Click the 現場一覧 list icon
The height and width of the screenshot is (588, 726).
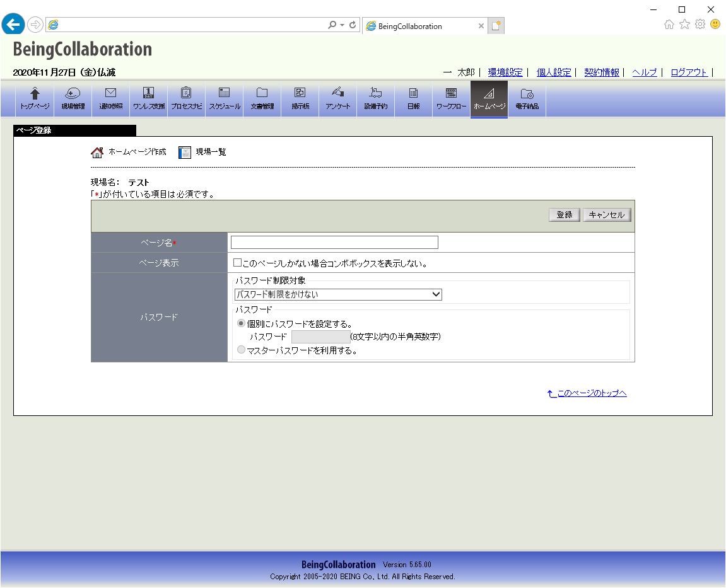[185, 153]
